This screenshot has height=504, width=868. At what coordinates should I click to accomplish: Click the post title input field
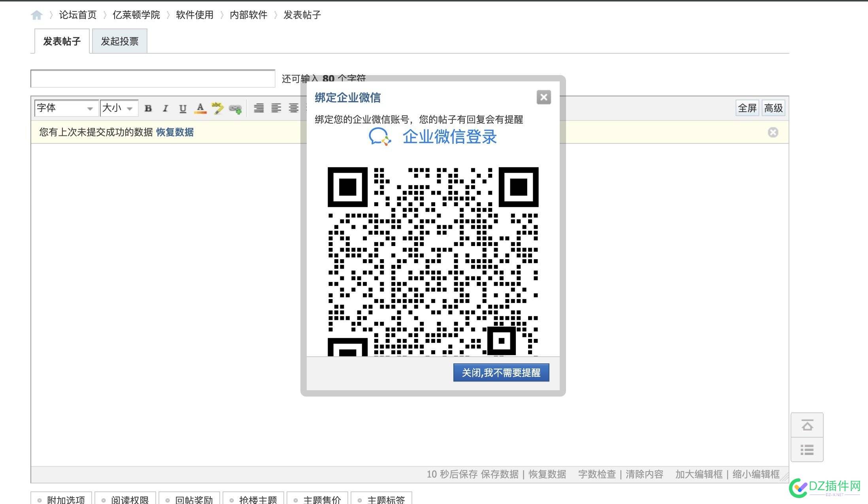coord(153,79)
